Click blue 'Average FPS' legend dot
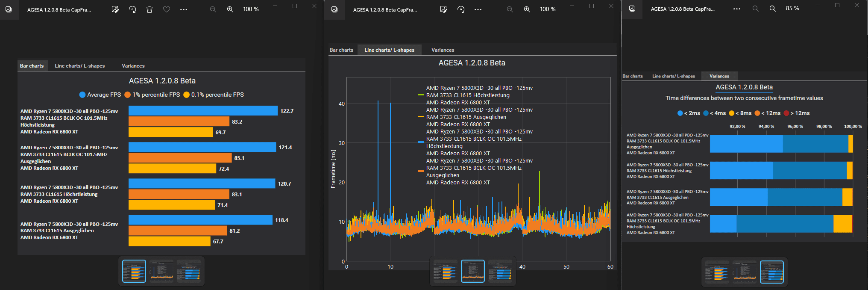 coord(82,95)
